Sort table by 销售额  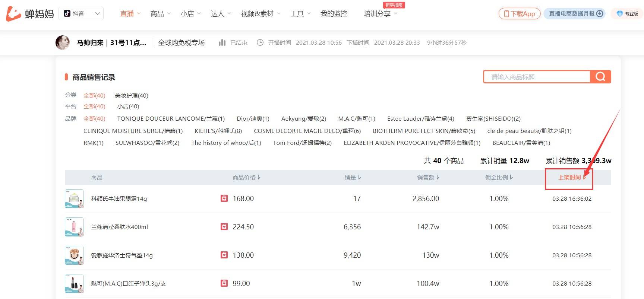tap(428, 178)
